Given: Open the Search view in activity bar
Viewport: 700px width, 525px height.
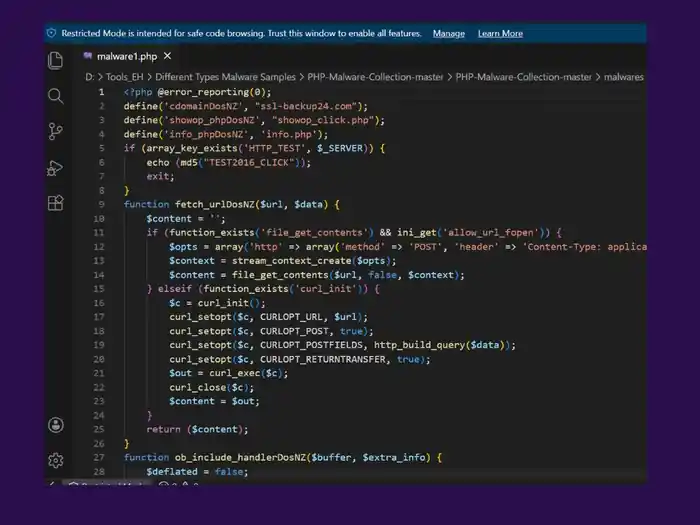Looking at the screenshot, I should pos(55,96).
